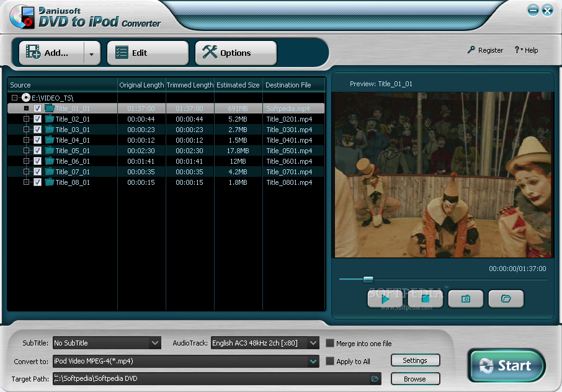Click the Destination File column header
This screenshot has width=562, height=392.
pyautogui.click(x=294, y=85)
